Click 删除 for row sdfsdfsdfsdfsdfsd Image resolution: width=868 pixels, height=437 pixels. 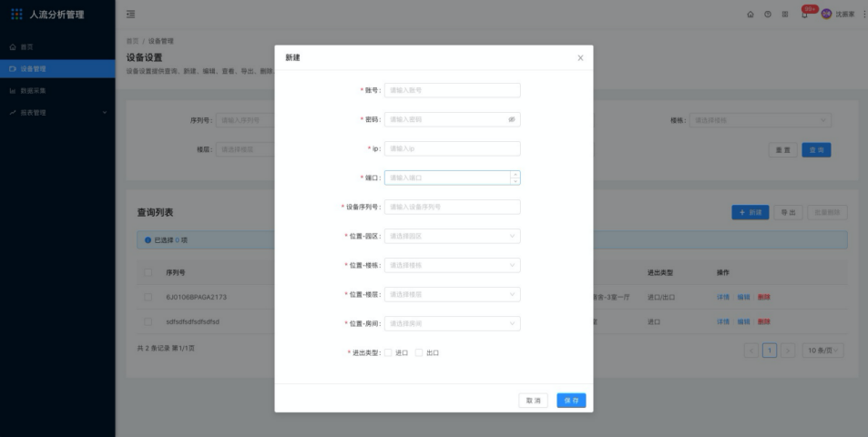click(764, 321)
